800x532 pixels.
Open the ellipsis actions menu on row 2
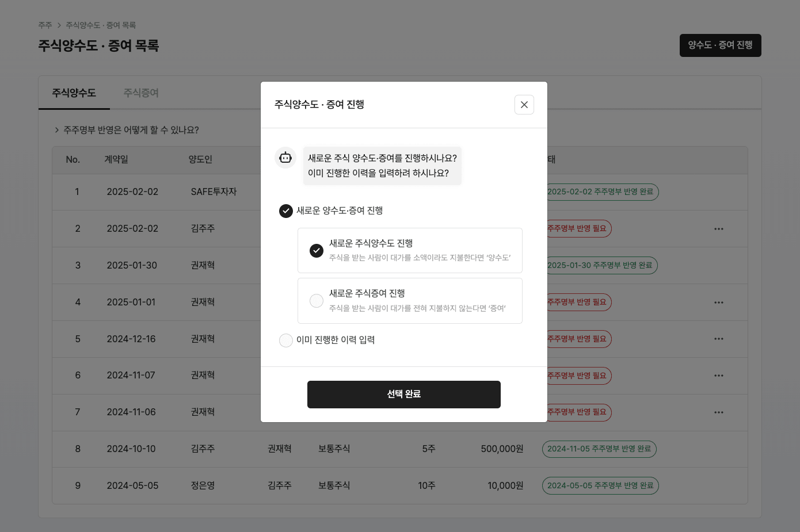[718, 228]
